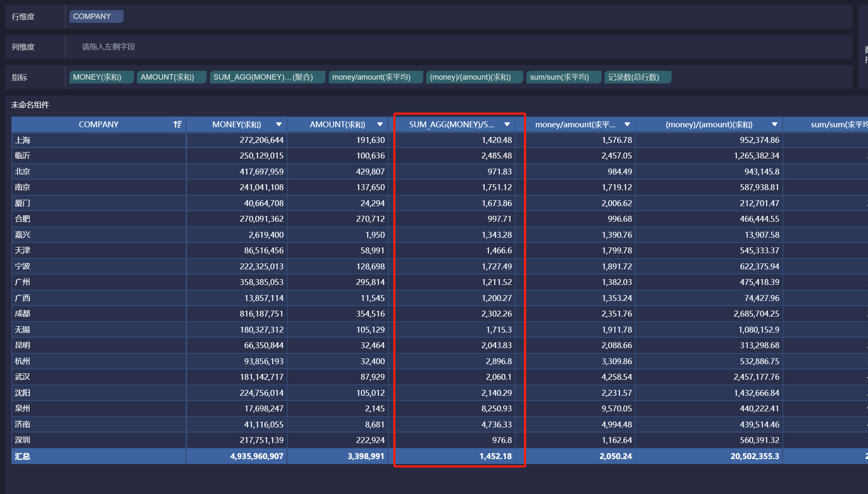Screen dimensions: 868x494
Task: Select the 北京 row cell
Action: pos(99,172)
